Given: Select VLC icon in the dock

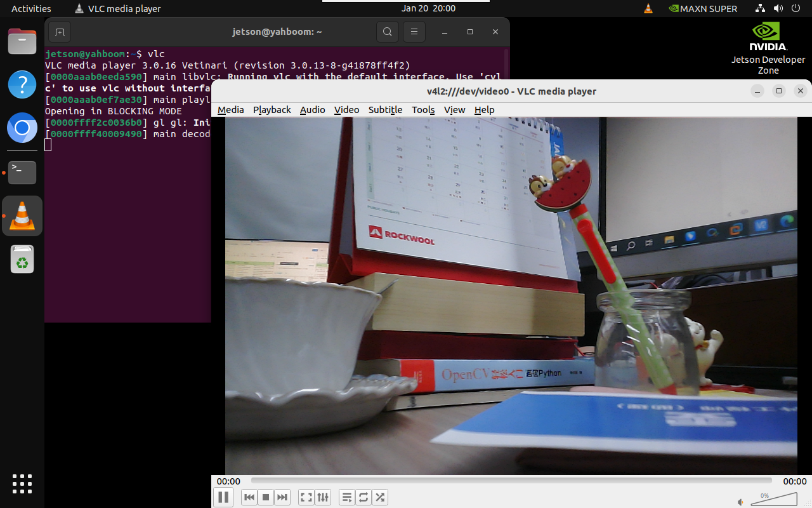Looking at the screenshot, I should click(22, 216).
